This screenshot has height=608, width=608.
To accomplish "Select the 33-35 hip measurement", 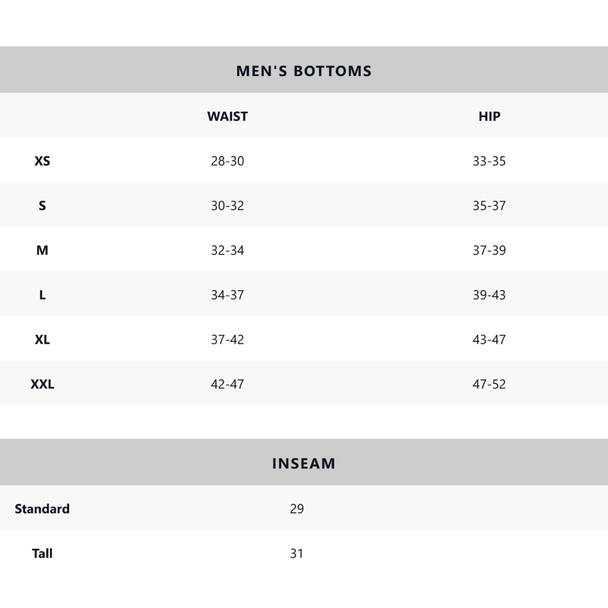I will point(489,161).
